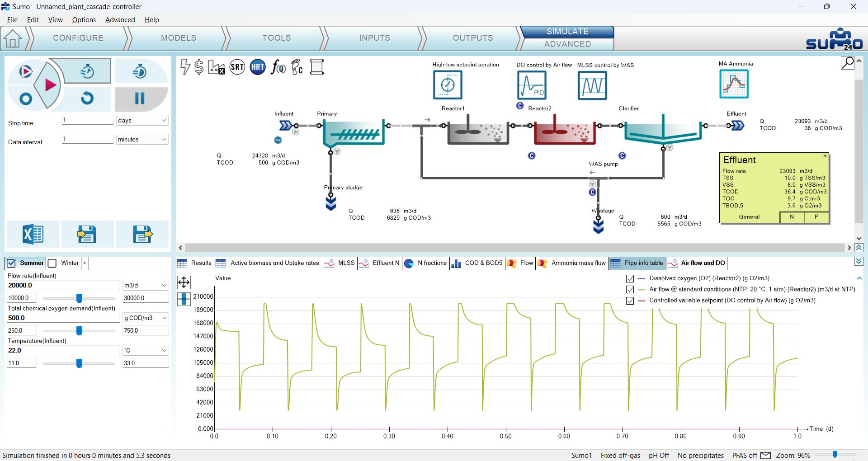
Task: Open the energy lightning bolt tool
Action: [x=185, y=67]
